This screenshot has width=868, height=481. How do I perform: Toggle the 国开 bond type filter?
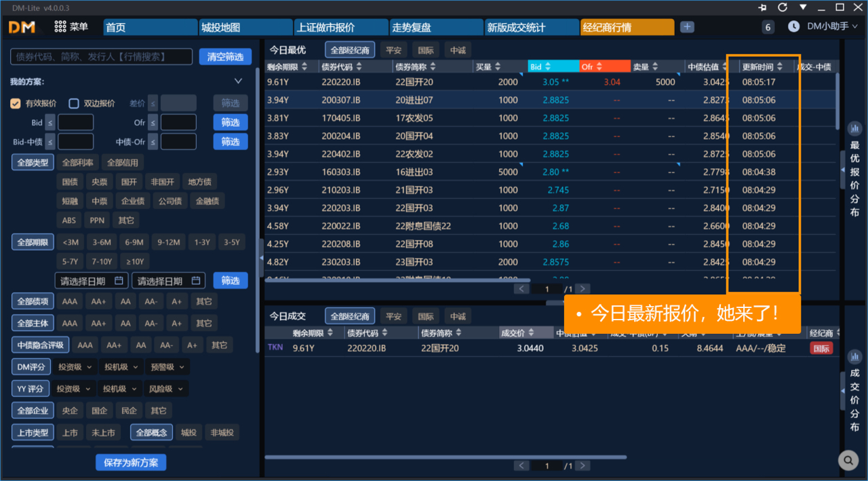[x=129, y=182]
